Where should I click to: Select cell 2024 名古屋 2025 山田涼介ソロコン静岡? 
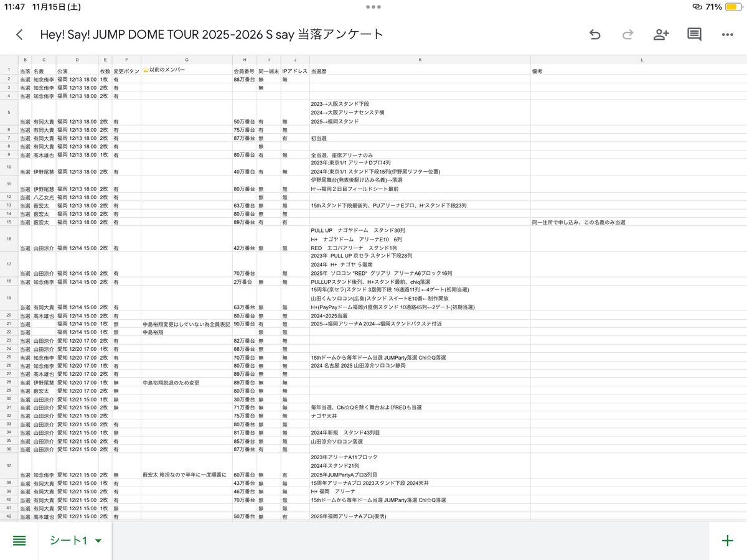(x=420, y=365)
